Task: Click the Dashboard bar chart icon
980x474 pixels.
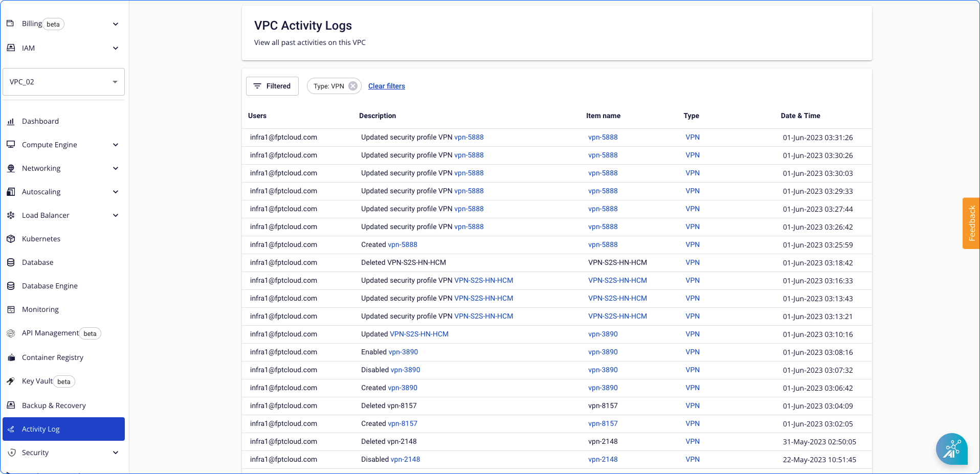Action: pyautogui.click(x=11, y=121)
